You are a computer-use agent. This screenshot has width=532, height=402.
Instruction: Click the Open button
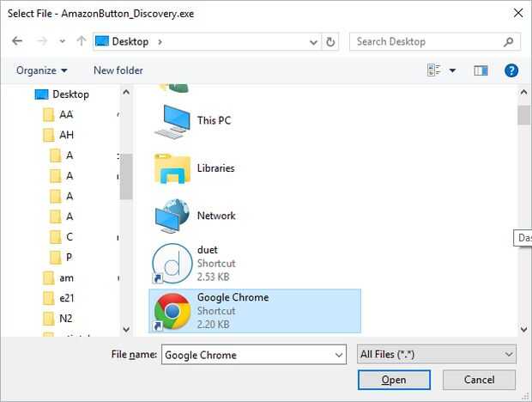[394, 380]
